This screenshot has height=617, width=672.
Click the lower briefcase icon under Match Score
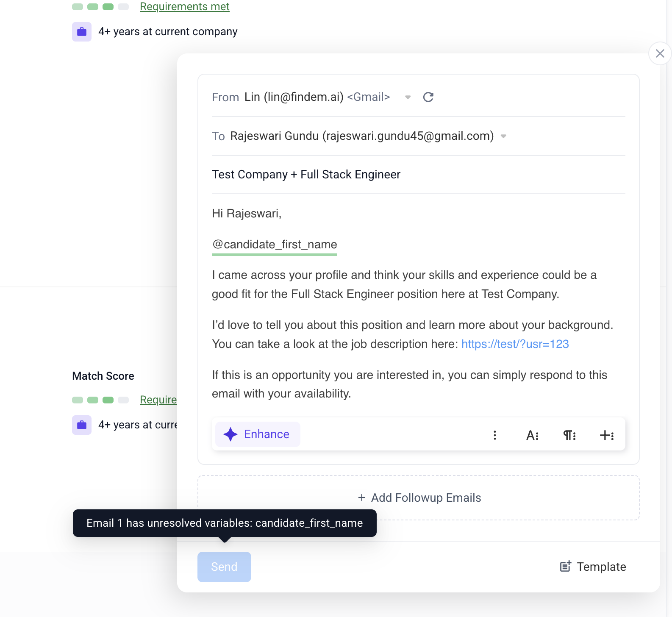pyautogui.click(x=82, y=425)
